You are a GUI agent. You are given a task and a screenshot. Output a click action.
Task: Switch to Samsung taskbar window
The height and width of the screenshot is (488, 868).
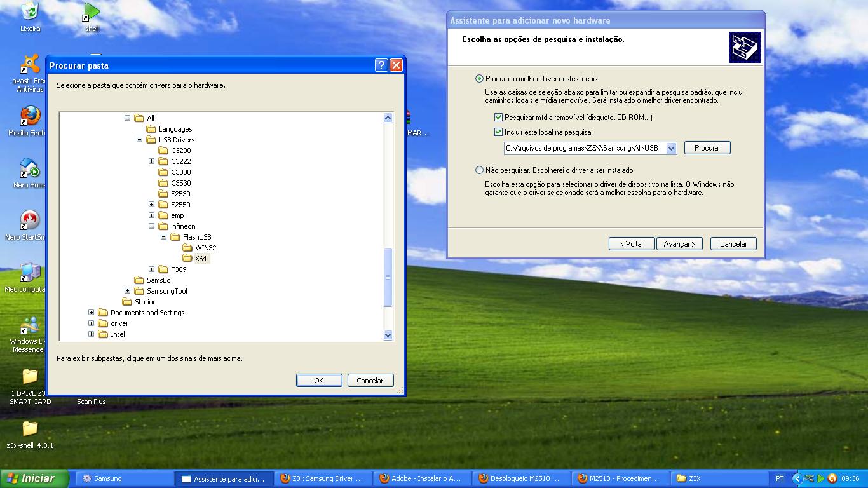click(125, 478)
